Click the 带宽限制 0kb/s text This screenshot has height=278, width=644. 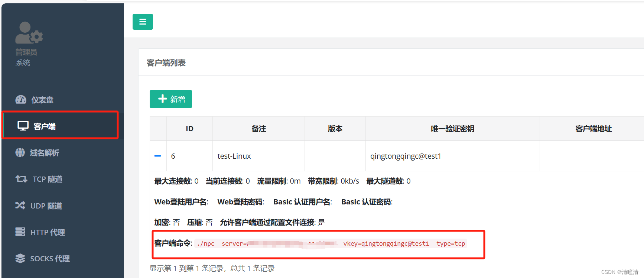(x=333, y=181)
